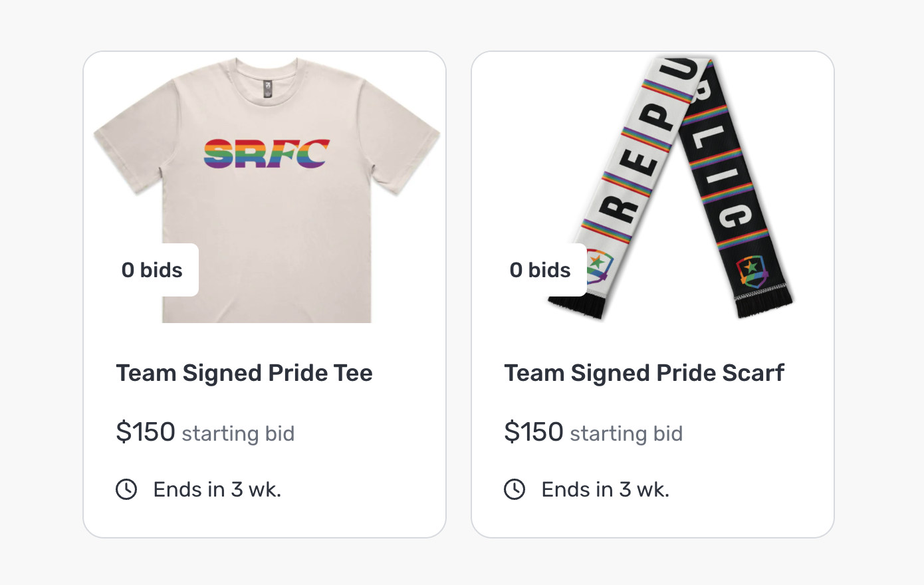Click "Ends in 3 wk." on tee card
924x585 pixels.
tap(217, 490)
